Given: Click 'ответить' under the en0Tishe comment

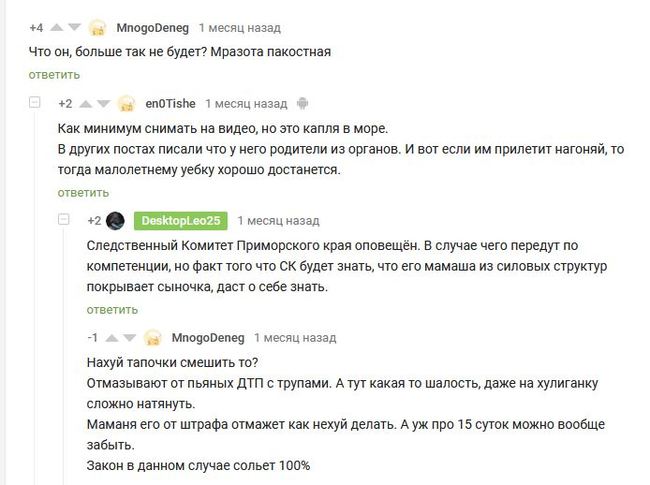Looking at the screenshot, I should (x=83, y=192).
